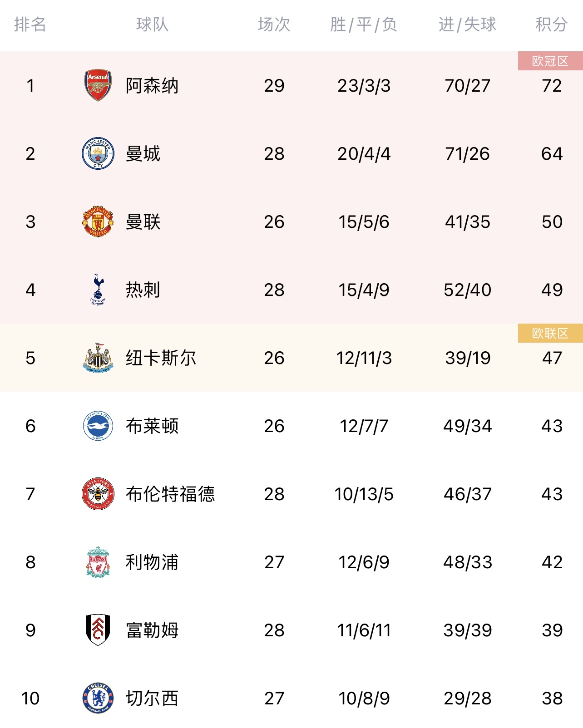Click the Chelsea lion crest
Viewport: 583px width, 728px height.
(x=98, y=698)
